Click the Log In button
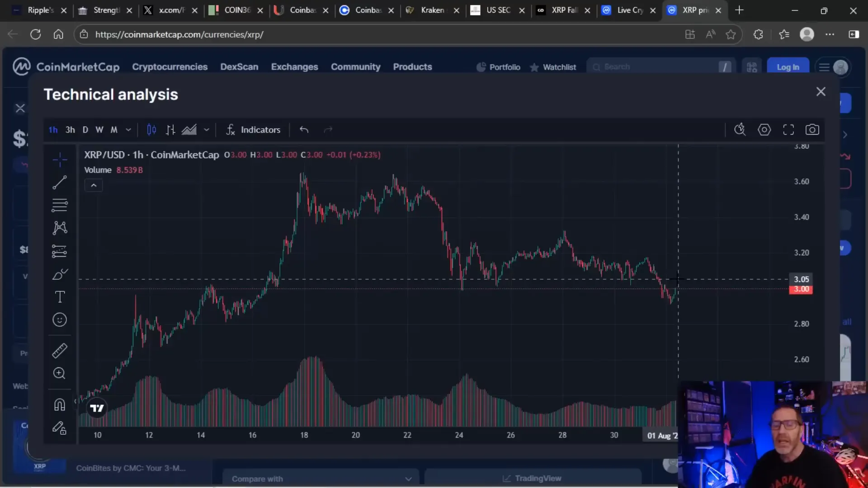 [788, 67]
